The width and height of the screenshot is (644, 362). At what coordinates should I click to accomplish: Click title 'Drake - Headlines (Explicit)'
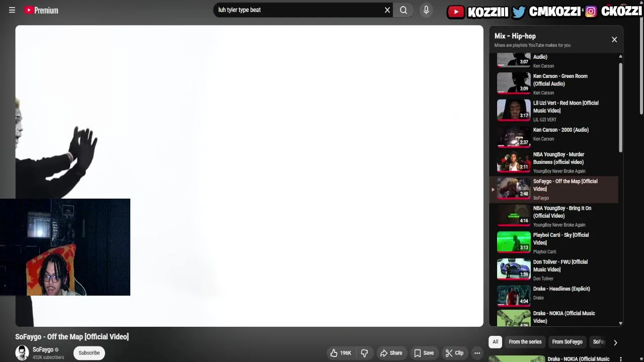pos(561,289)
